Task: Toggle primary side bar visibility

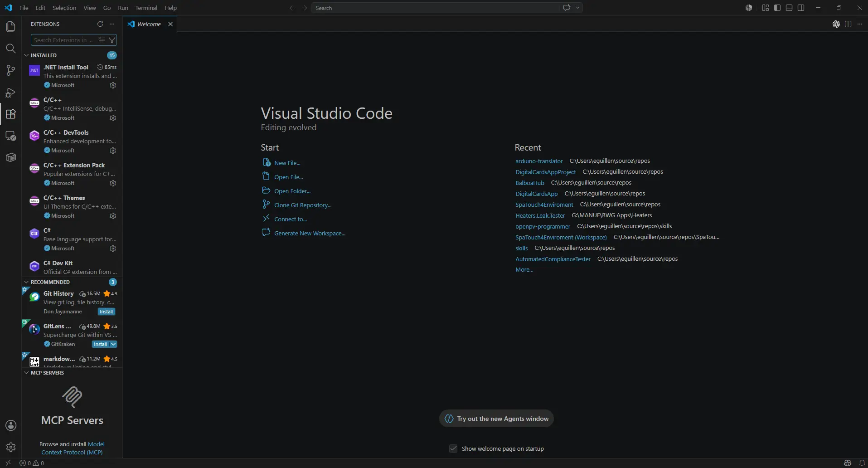Action: click(777, 8)
